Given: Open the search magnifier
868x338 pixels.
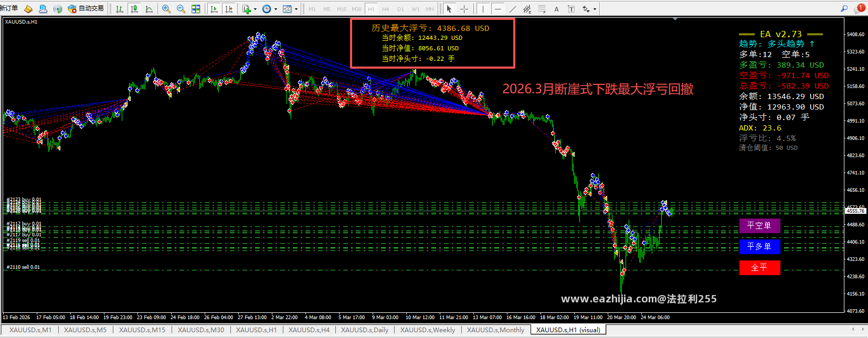Looking at the screenshot, I should click(x=844, y=8).
